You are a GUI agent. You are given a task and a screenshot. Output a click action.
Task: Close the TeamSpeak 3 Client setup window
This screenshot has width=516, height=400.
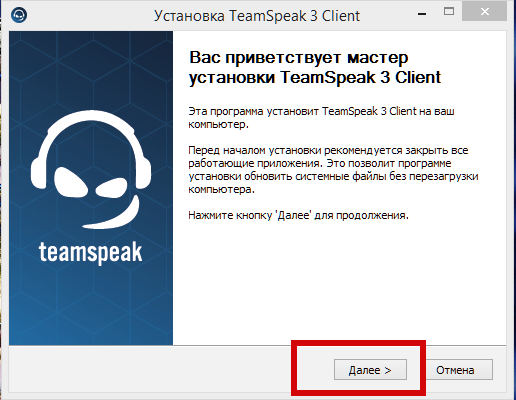tap(485, 11)
